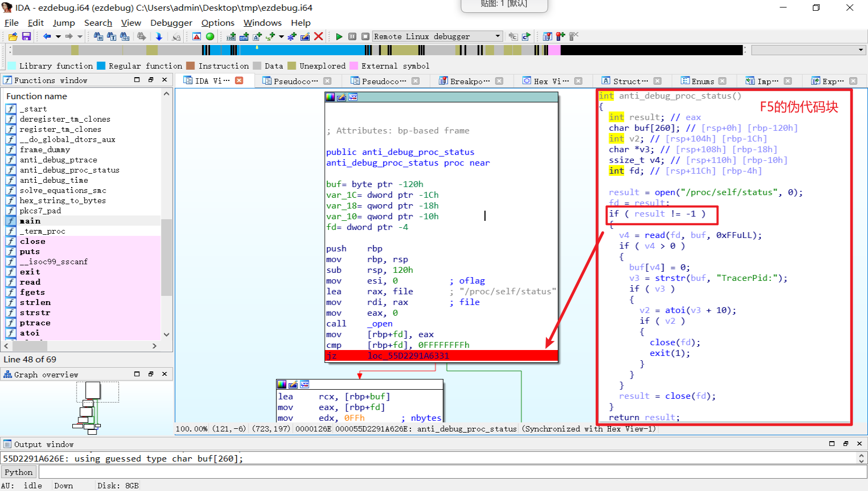Click the pencil edit toolbar icon
This screenshot has height=491, width=868.
tap(305, 36)
